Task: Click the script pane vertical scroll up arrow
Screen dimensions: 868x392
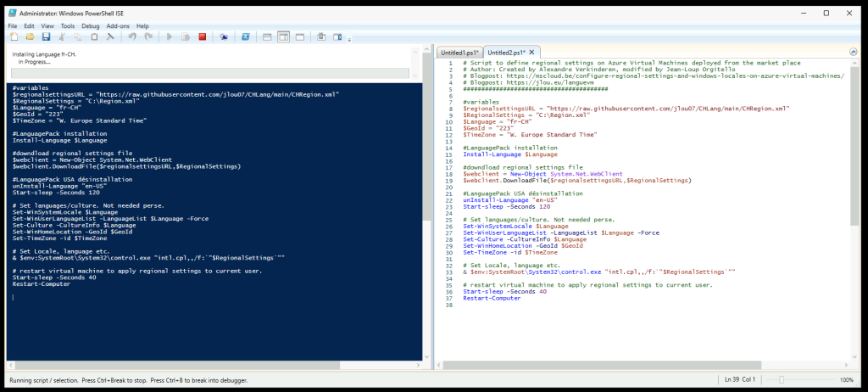Action: 854,63
